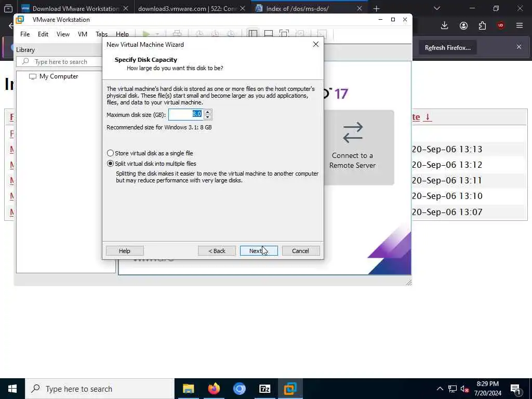The height and width of the screenshot is (399, 532).
Task: Open the blue browser taskbar icon
Action: coord(239,389)
